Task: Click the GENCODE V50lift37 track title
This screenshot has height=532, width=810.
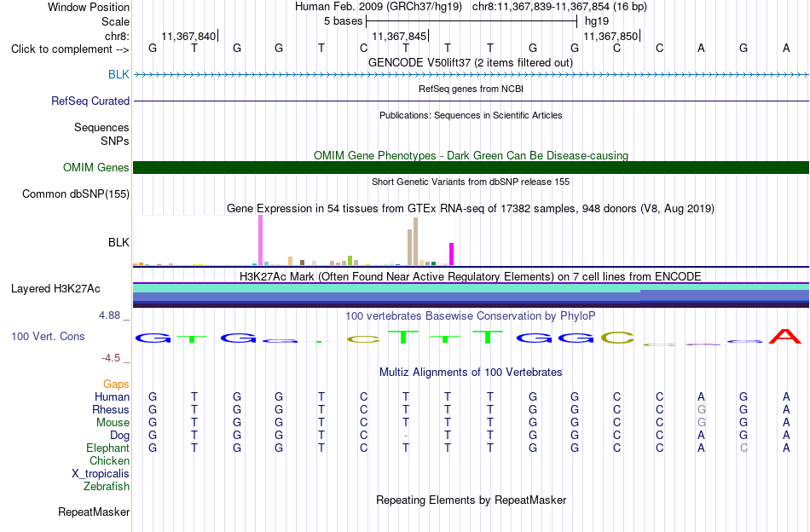Action: (471, 62)
